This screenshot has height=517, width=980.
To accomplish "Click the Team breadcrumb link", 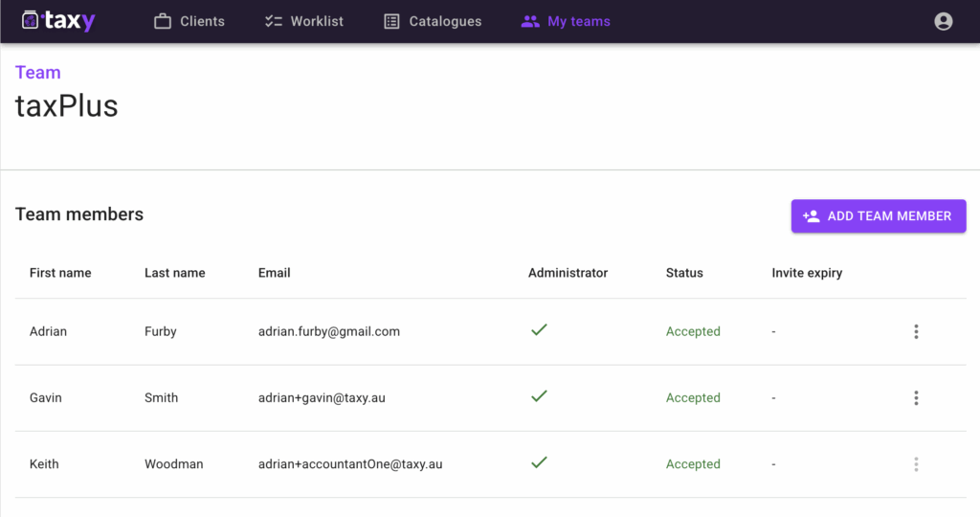I will [38, 73].
